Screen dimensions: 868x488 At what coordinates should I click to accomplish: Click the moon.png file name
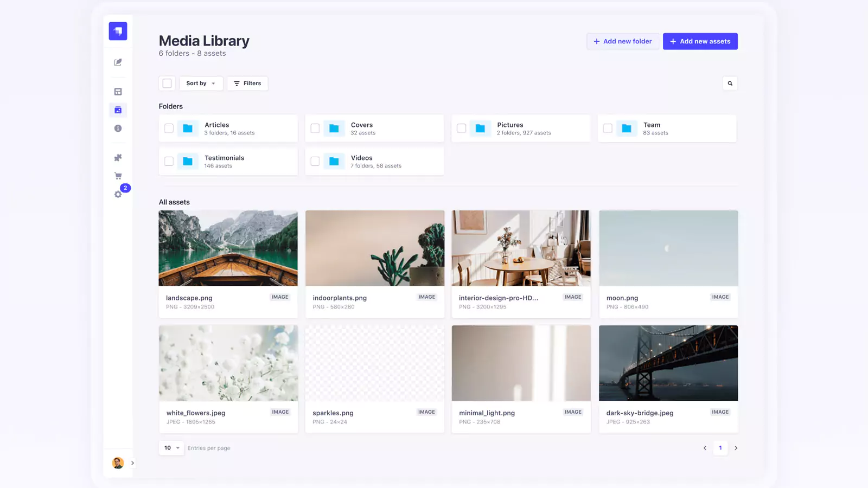[x=622, y=298]
